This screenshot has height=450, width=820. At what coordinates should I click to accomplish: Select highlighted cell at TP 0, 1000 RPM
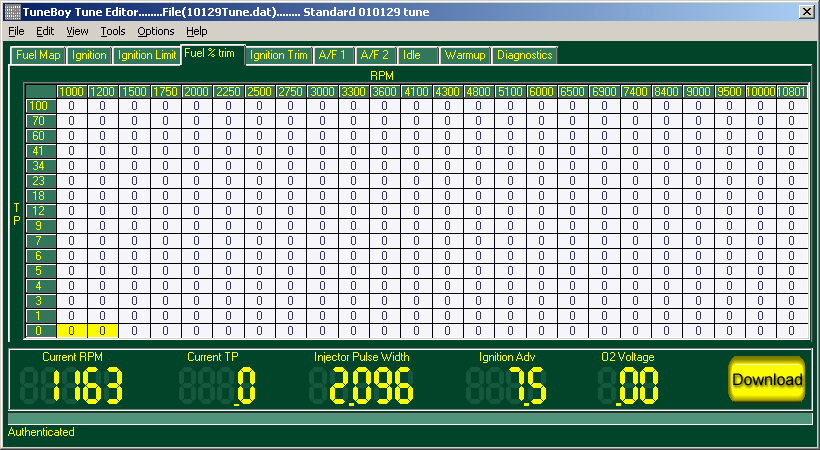tap(72, 331)
